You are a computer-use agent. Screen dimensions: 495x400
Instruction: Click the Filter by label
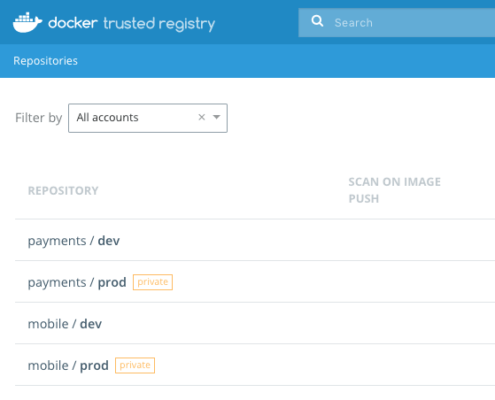[39, 118]
